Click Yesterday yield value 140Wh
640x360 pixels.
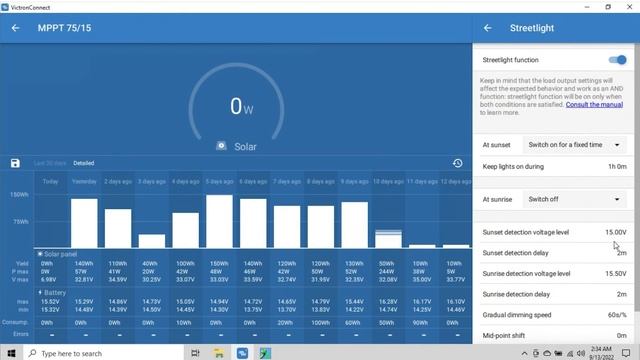click(x=84, y=264)
